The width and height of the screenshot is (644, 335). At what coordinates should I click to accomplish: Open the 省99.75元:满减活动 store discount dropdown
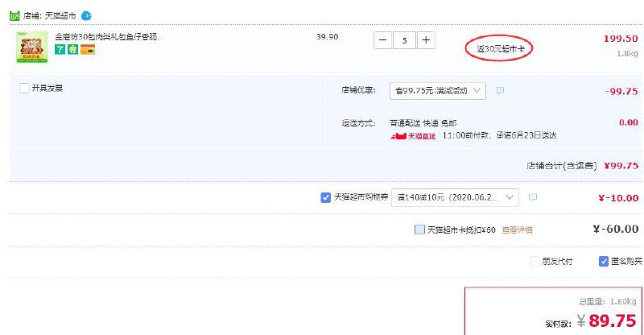pos(438,91)
